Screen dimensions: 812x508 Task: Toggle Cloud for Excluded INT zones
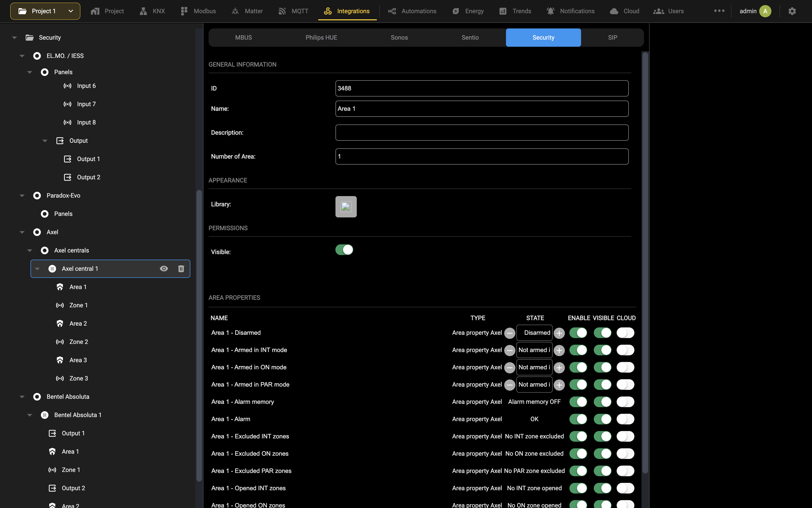coord(625,436)
